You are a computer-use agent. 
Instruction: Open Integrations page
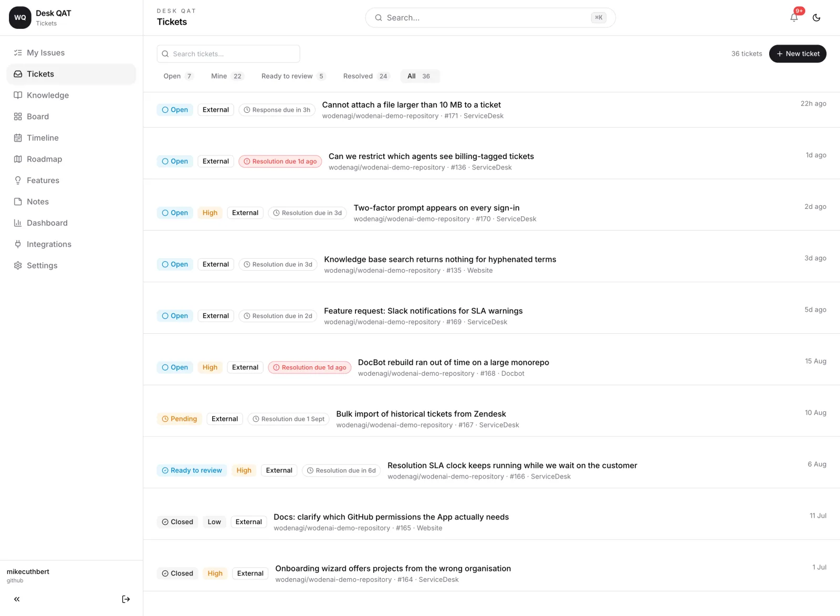pos(71,245)
